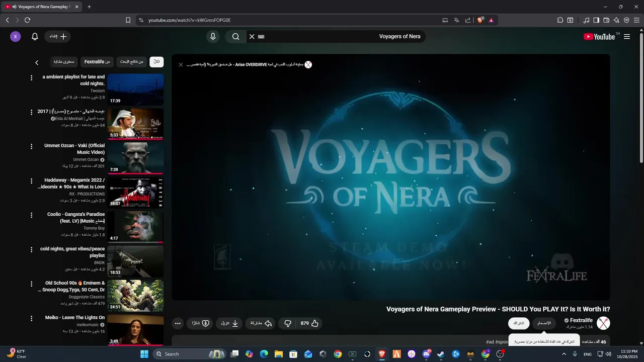This screenshot has height=362, width=644.
Task: Open options menu for Haddaway Megamix
Action: tap(31, 181)
